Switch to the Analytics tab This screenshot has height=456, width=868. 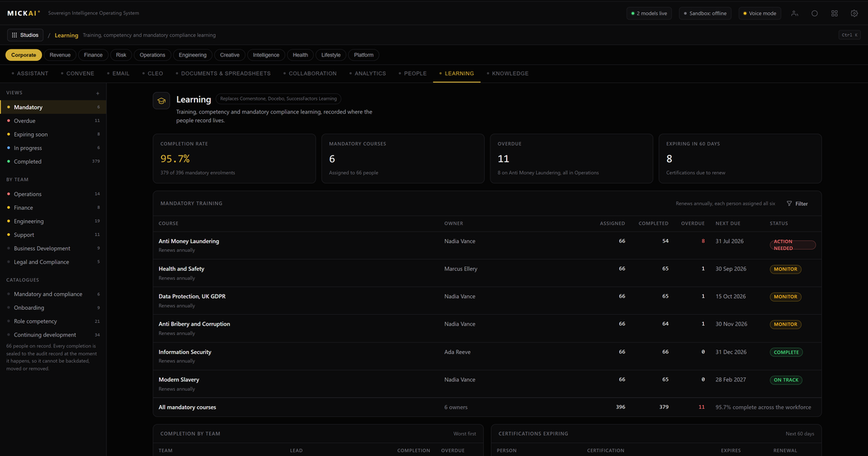pyautogui.click(x=367, y=73)
